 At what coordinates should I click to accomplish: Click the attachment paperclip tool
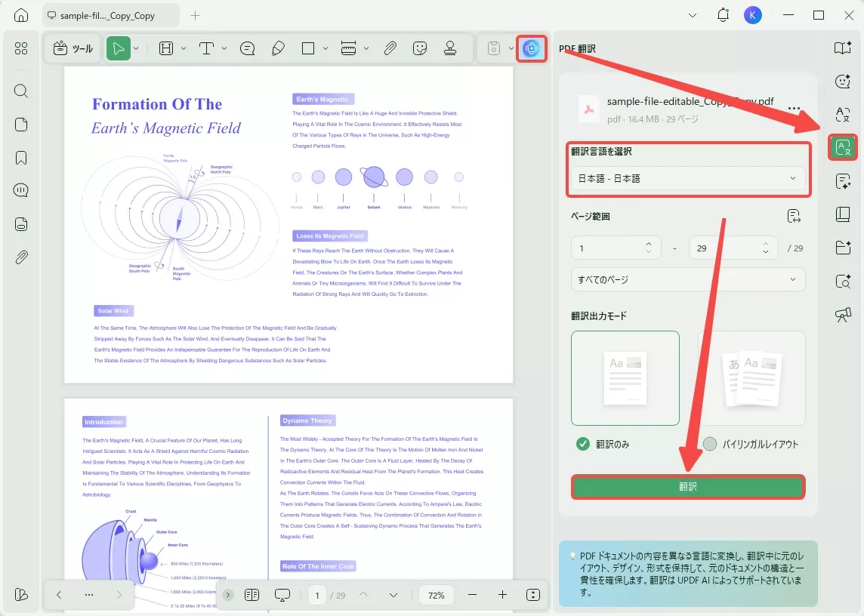390,48
